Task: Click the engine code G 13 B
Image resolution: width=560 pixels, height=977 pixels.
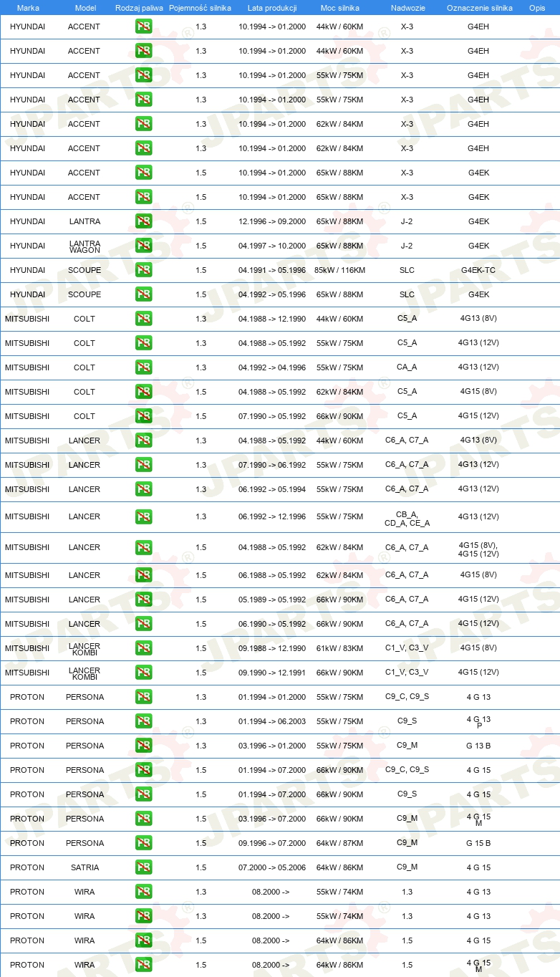Action: [x=478, y=746]
